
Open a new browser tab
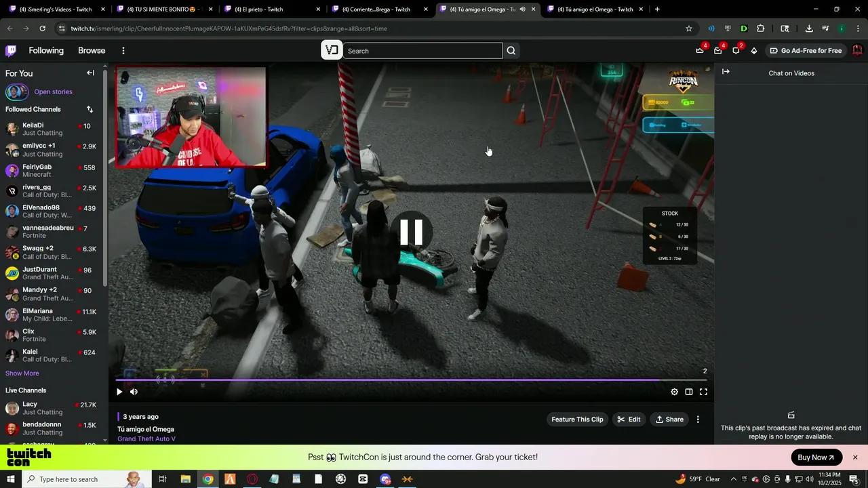point(657,9)
